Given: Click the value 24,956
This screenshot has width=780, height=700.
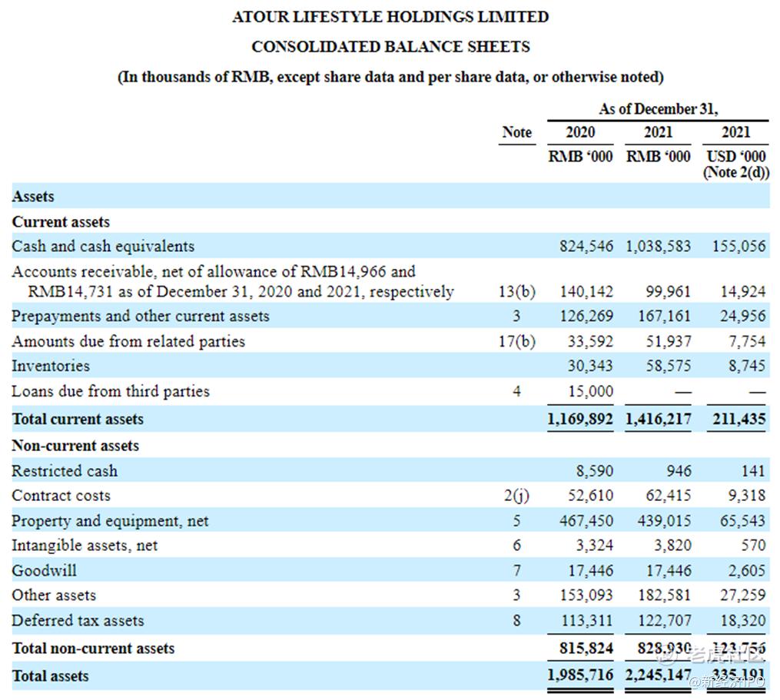Looking at the screenshot, I should 742,317.
